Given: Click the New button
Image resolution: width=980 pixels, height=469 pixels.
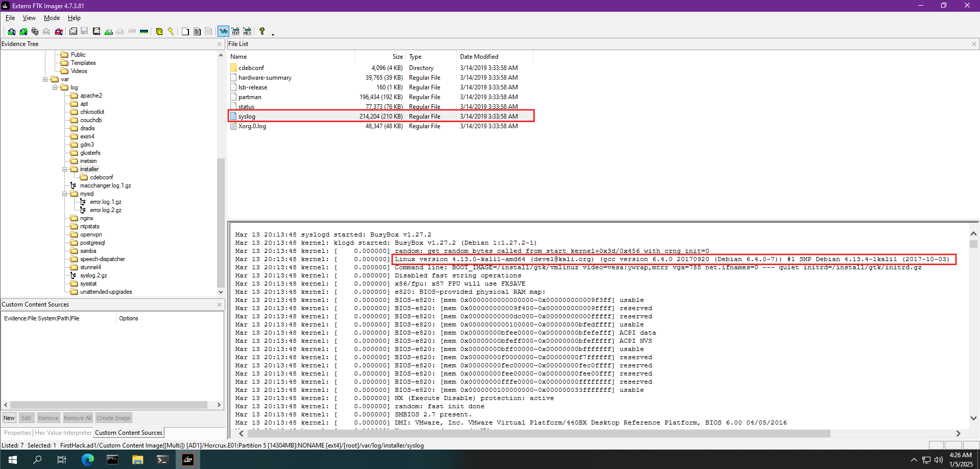Looking at the screenshot, I should [9, 418].
